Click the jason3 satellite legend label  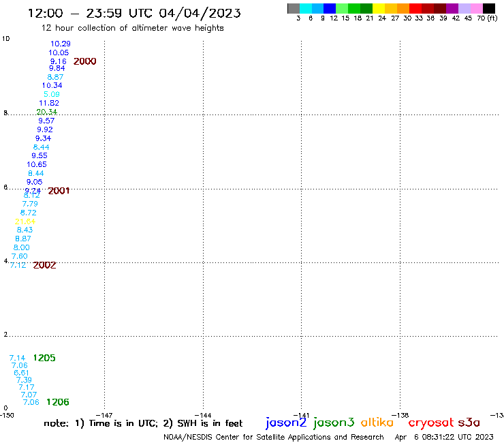point(334,423)
